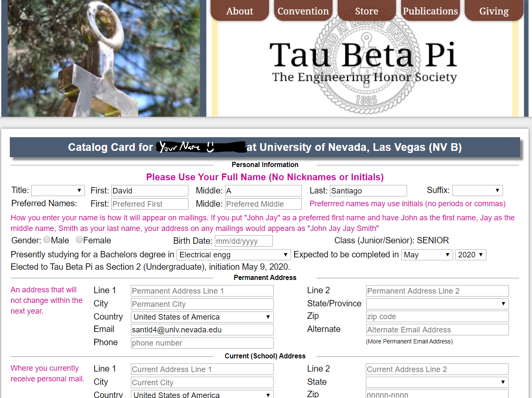Screen dimensions: 532x398
Task: Click the current address Zip nnnnn-nnnn field
Action: click(x=437, y=394)
